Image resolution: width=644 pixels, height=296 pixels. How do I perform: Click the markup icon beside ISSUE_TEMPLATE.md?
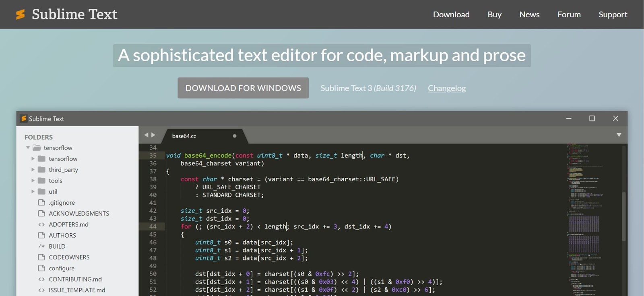(41, 290)
